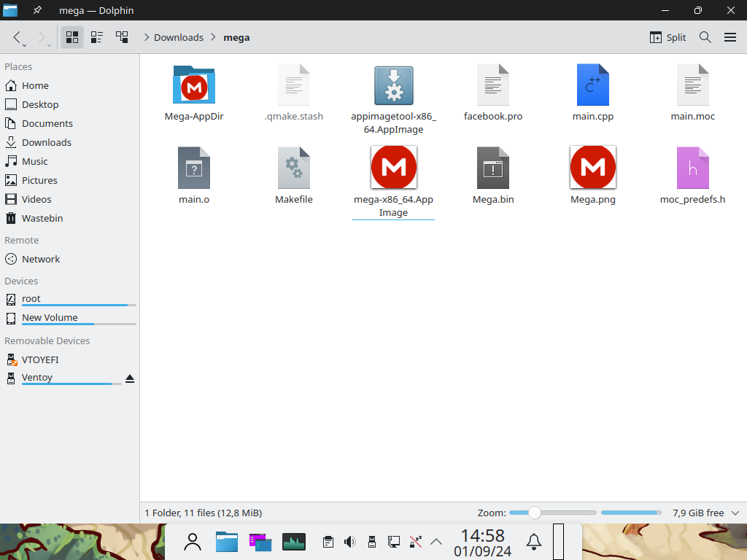Select the main.cpp file icon
Screen dimensions: 747x560
pyautogui.click(x=592, y=85)
